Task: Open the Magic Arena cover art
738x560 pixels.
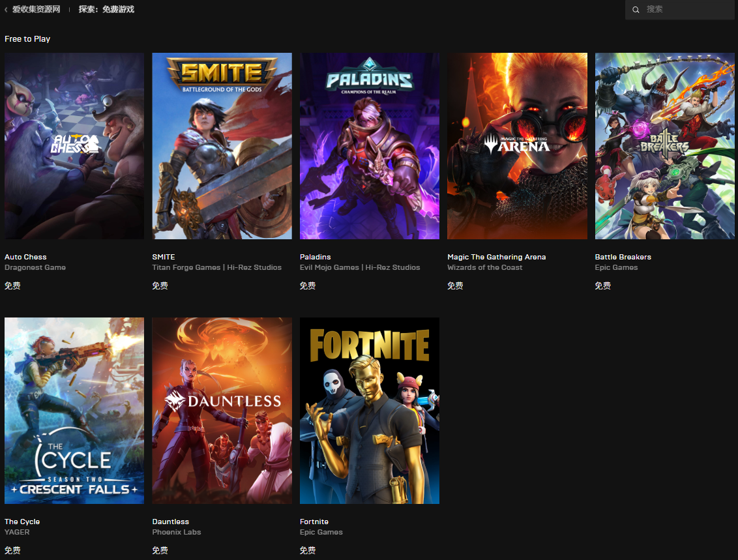Action: tap(517, 146)
